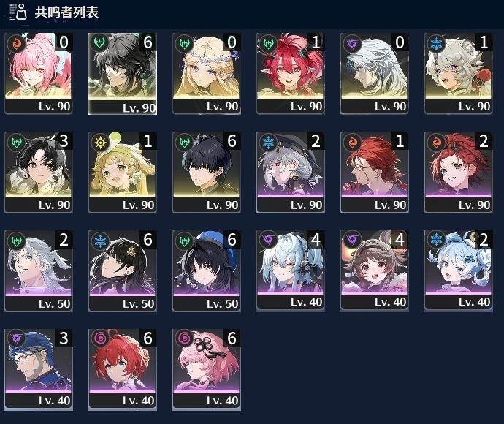The height and width of the screenshot is (424, 504).
Task: Click the fire icon on red ponytail girl card
Action: [x=436, y=143]
